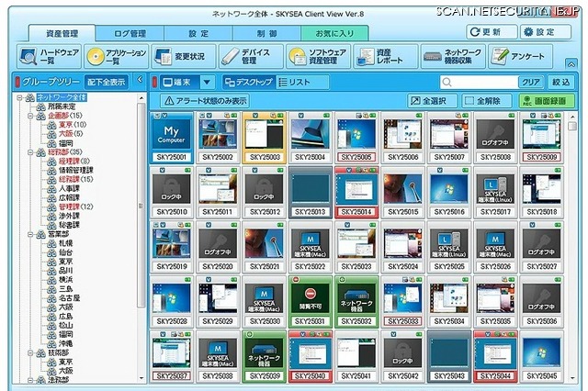Select 所属未定 group in tree
Viewport: 588px width, 391px height.
[x=62, y=106]
